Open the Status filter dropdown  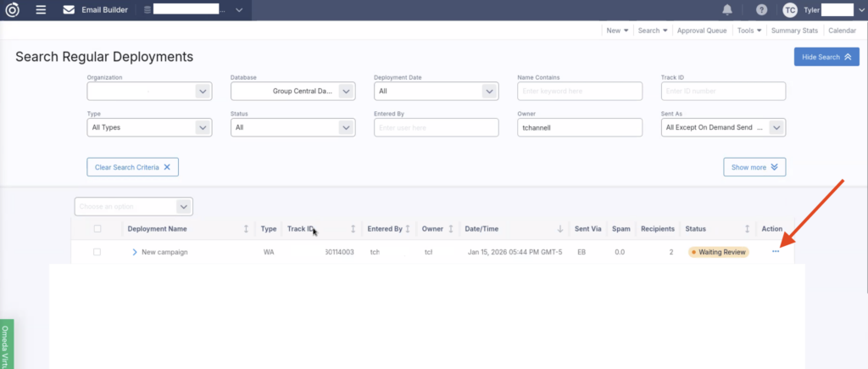[292, 127]
